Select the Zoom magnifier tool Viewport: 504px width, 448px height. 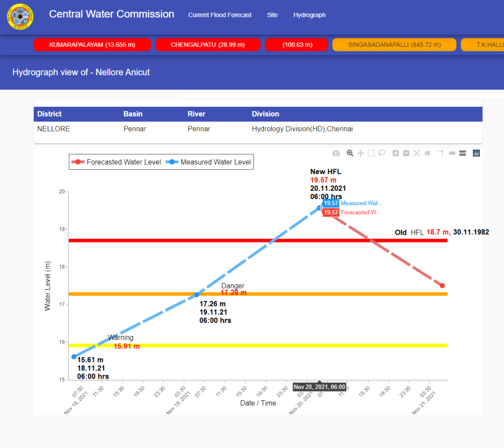tap(350, 153)
